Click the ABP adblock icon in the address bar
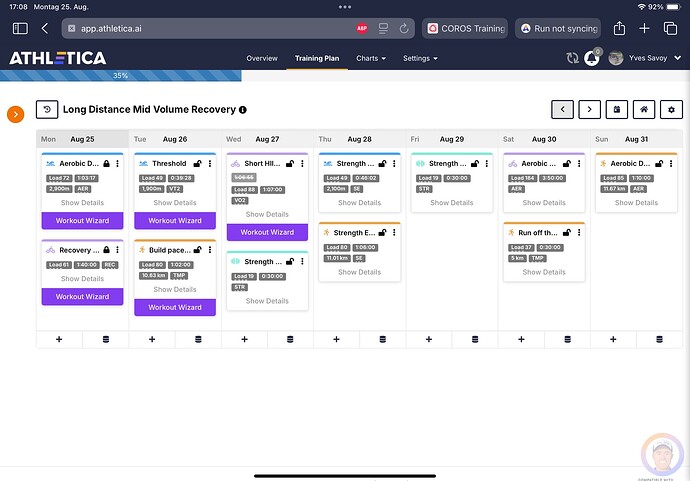This screenshot has width=690, height=481. 362,29
